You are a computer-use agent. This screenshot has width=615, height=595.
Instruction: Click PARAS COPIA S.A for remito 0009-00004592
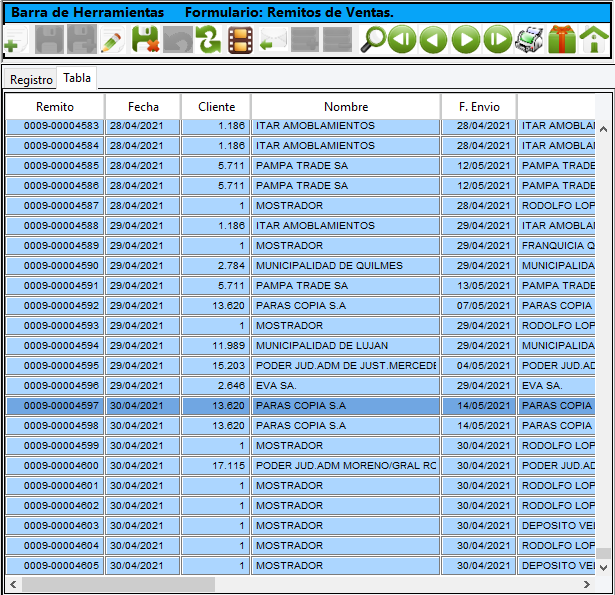(346, 306)
